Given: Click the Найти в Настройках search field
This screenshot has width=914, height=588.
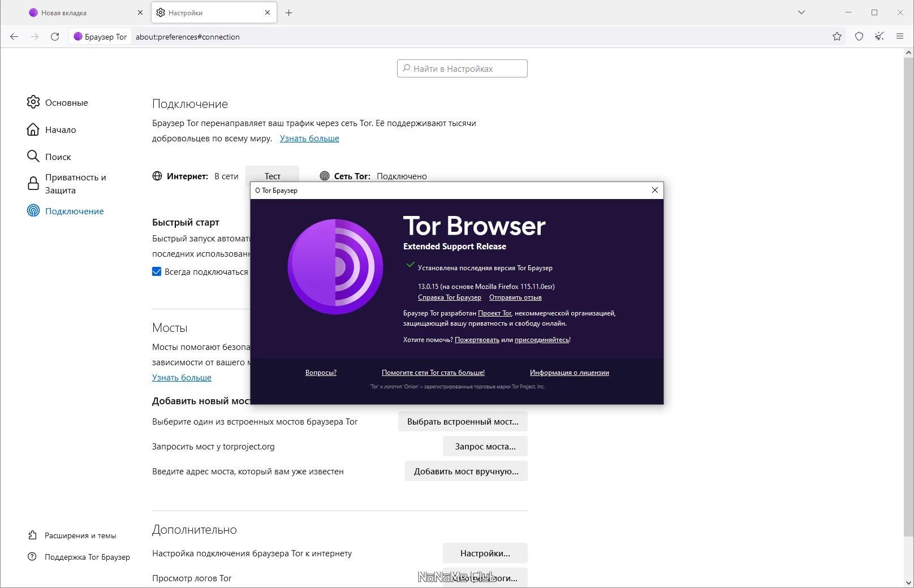Looking at the screenshot, I should (x=462, y=68).
